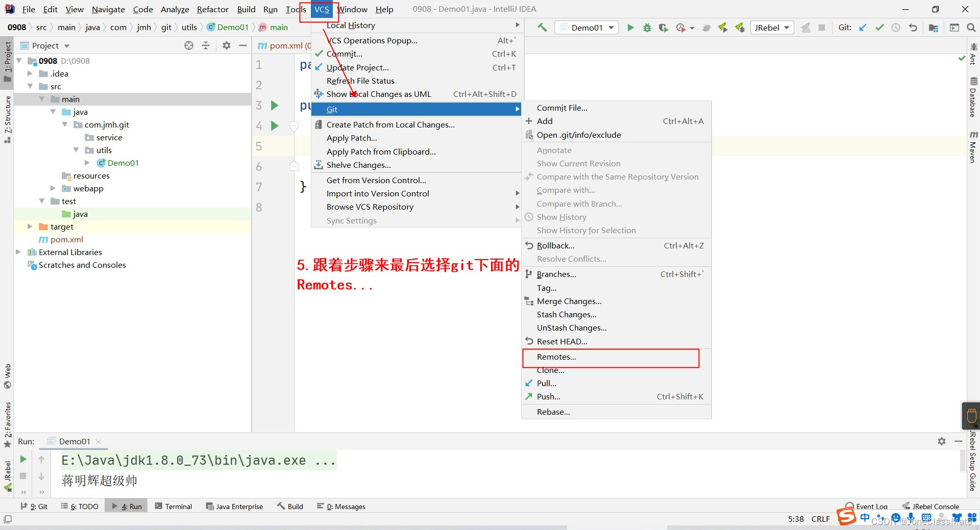The width and height of the screenshot is (980, 530).
Task: Toggle the Database tool window stripe
Action: pyautogui.click(x=973, y=97)
